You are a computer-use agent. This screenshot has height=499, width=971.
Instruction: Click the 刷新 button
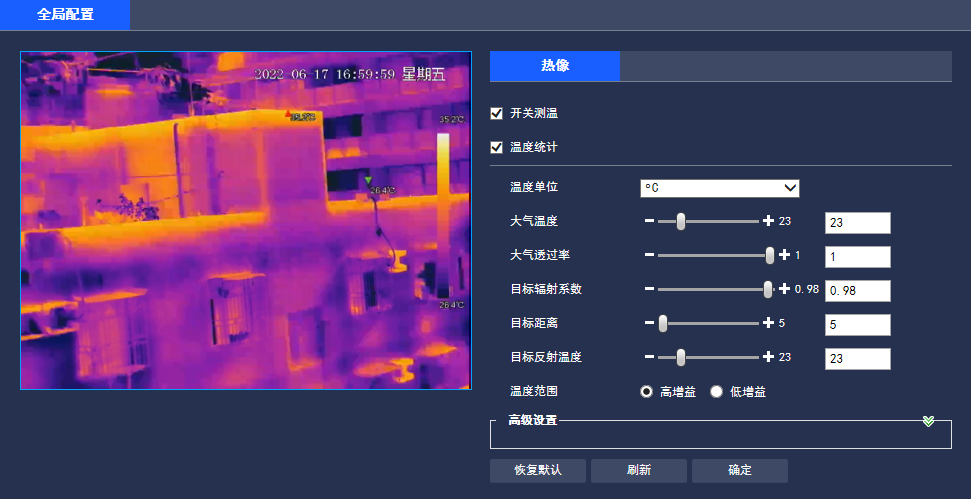pyautogui.click(x=638, y=471)
